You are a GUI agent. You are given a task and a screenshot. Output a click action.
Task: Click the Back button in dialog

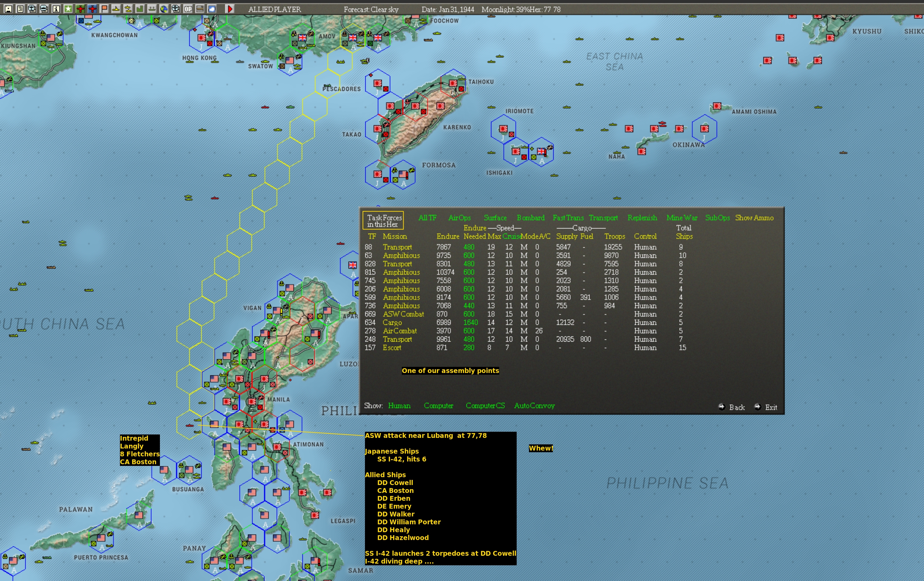736,407
